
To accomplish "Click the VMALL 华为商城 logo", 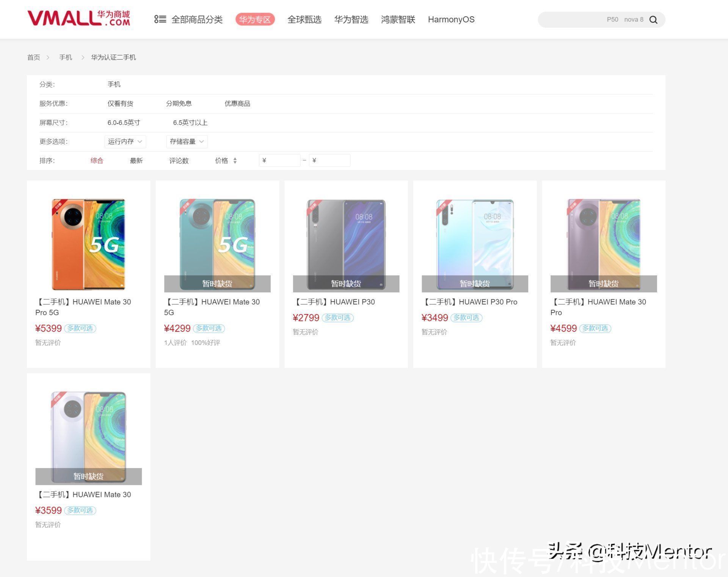I will [79, 18].
